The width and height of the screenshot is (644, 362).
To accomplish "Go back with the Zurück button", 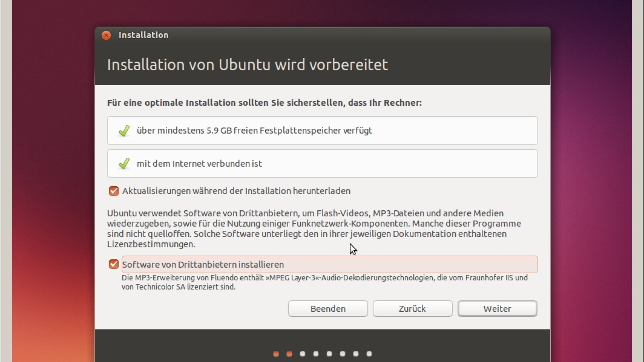I will 412,309.
